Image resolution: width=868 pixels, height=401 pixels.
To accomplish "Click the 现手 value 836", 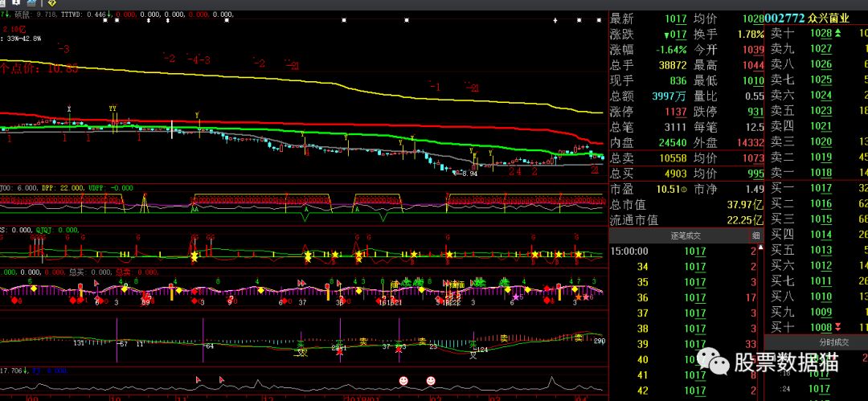I will (x=678, y=80).
